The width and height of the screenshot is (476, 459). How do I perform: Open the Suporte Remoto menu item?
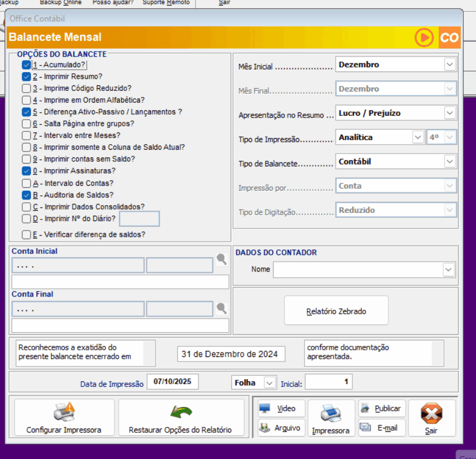166,3
